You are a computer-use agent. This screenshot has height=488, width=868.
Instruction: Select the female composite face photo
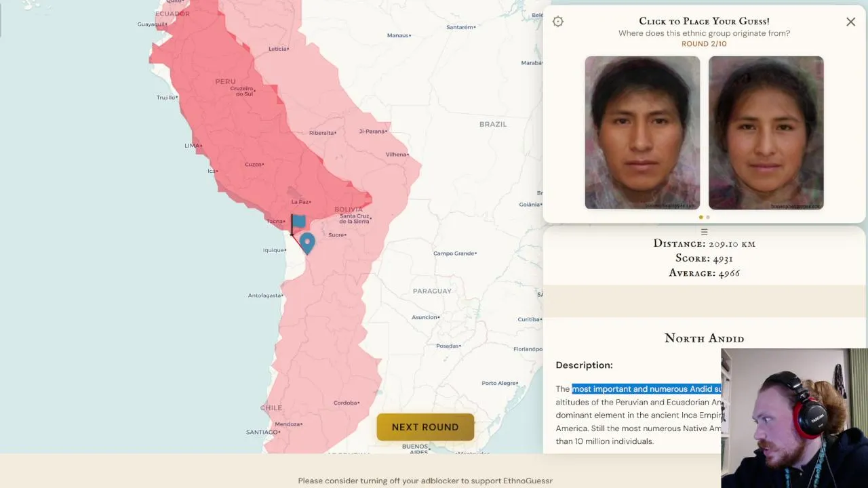coord(766,133)
